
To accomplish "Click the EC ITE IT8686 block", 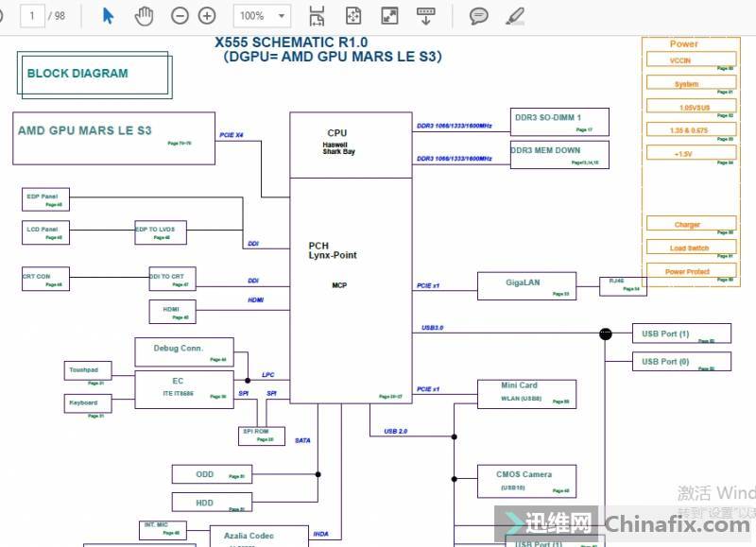I will (184, 389).
